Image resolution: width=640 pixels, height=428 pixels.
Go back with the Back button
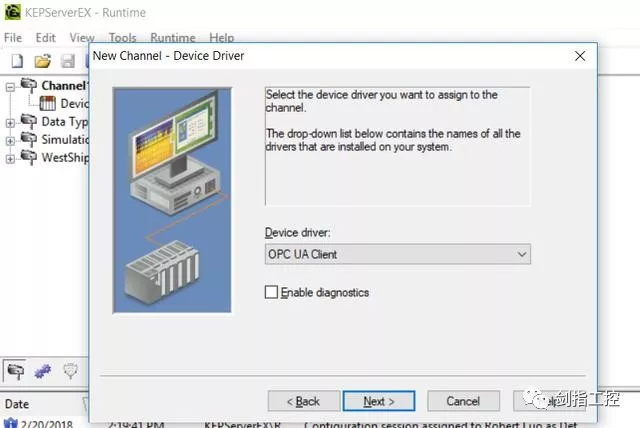pyautogui.click(x=304, y=401)
